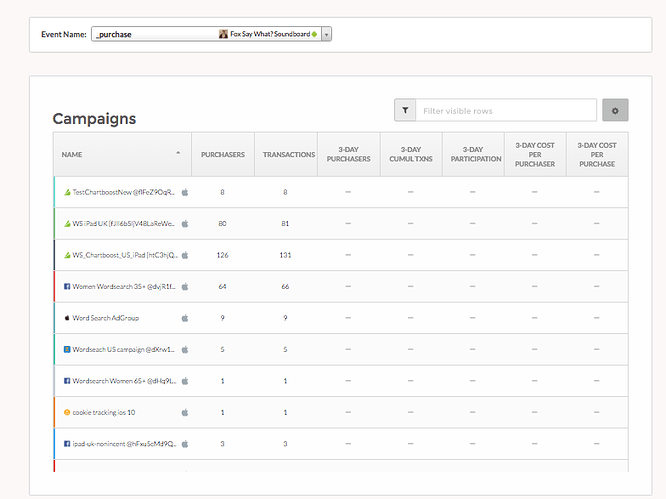This screenshot has width=666, height=499.
Task: Focus the Filter visible rows input
Action: coord(506,110)
